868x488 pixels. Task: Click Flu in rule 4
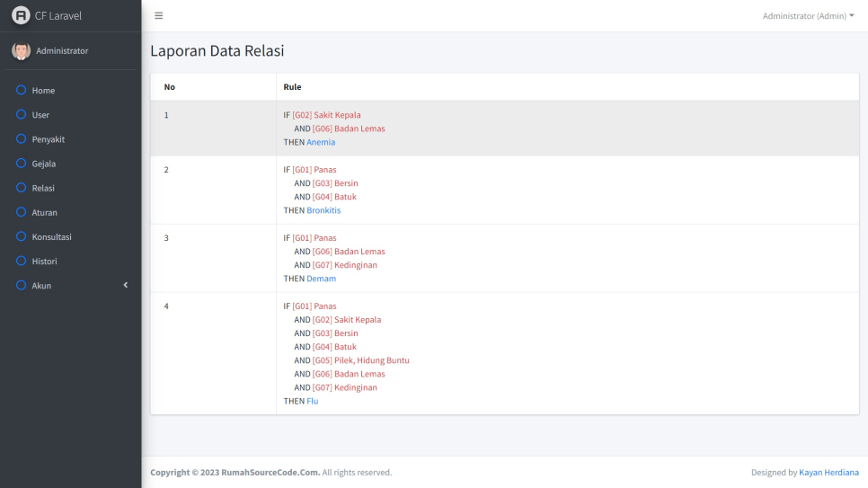(x=312, y=401)
